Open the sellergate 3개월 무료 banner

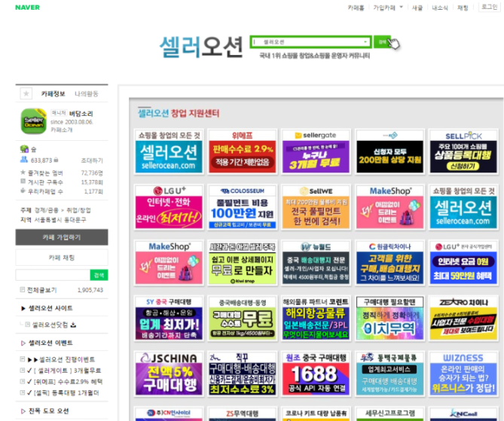[x=316, y=151]
